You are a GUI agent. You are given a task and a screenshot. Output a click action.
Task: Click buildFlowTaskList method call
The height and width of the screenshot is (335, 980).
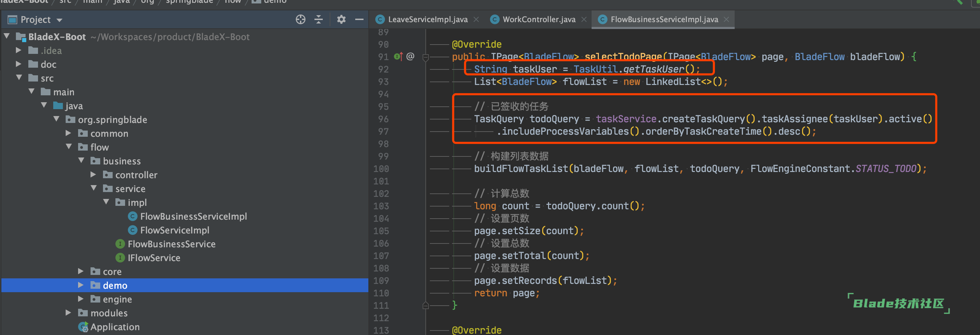click(521, 169)
